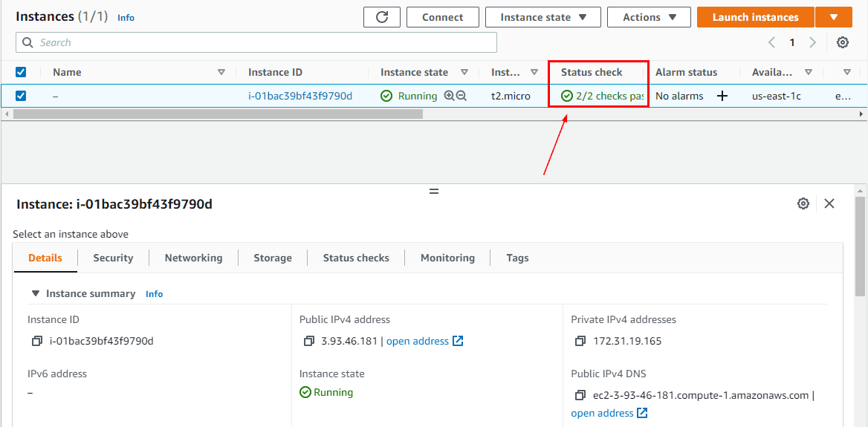Toggle the select-all instances checkbox
Viewport: 868px width, 427px height.
pos(21,72)
